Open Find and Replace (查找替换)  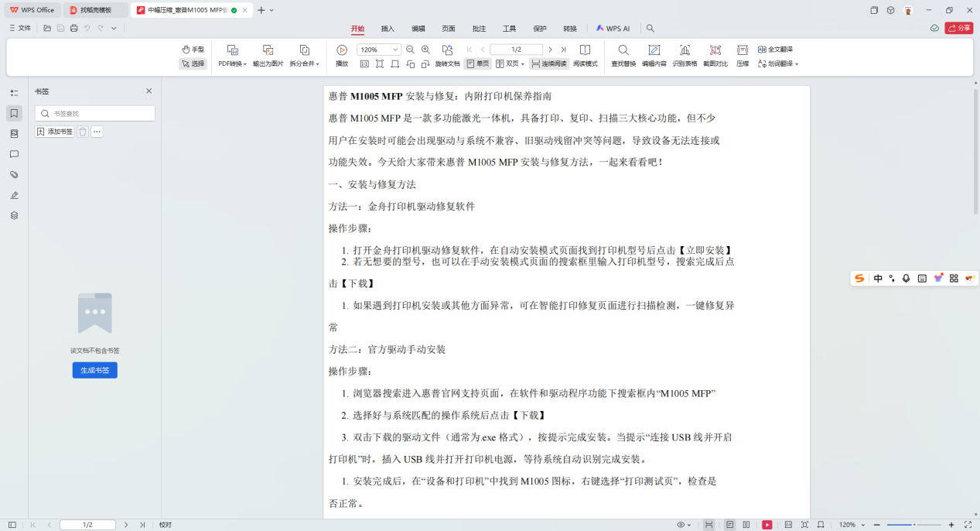[623, 56]
